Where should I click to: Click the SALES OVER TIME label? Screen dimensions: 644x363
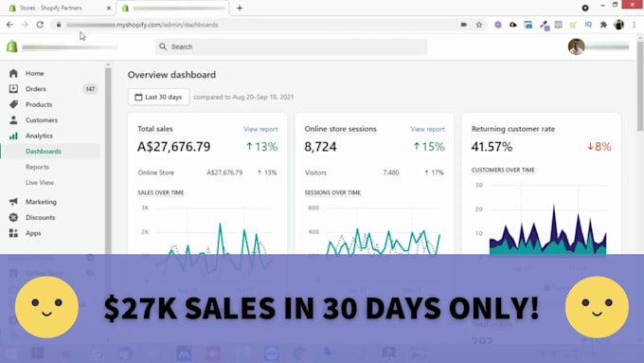click(x=161, y=192)
